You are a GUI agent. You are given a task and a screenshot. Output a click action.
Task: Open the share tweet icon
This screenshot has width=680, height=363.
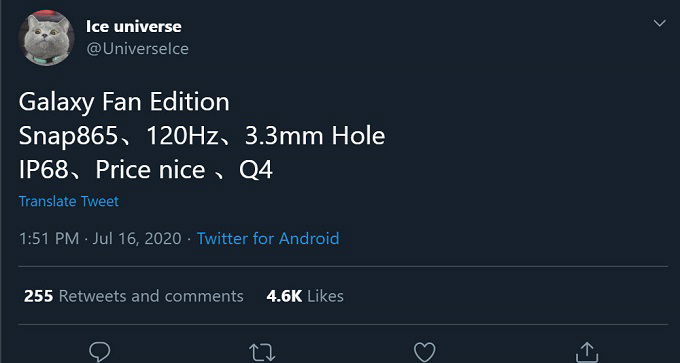click(x=587, y=352)
